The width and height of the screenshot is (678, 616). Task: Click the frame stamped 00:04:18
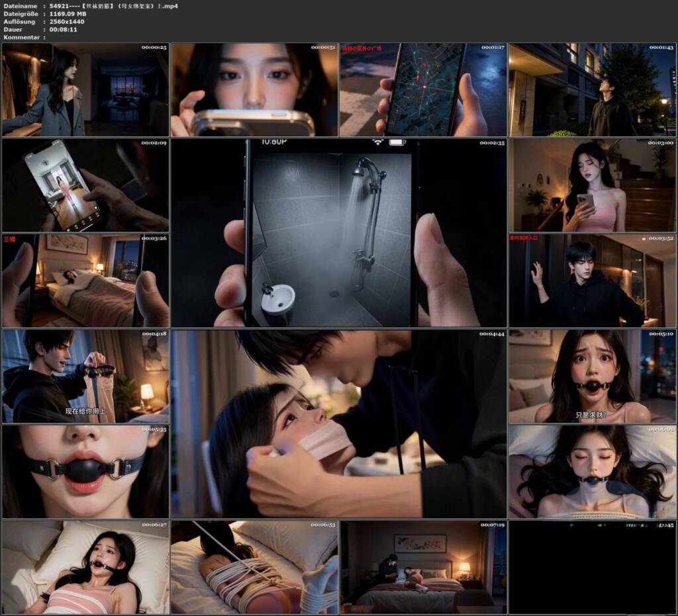click(x=85, y=376)
